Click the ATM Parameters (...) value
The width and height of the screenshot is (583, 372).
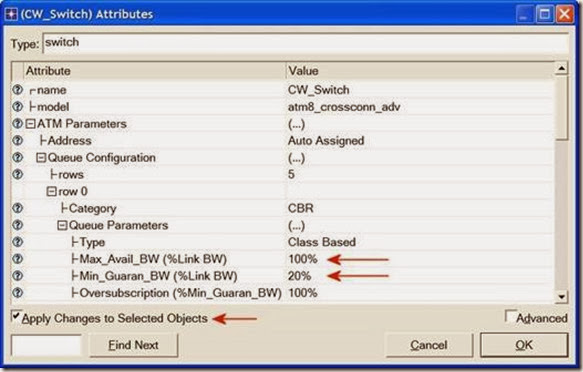pyautogui.click(x=296, y=124)
